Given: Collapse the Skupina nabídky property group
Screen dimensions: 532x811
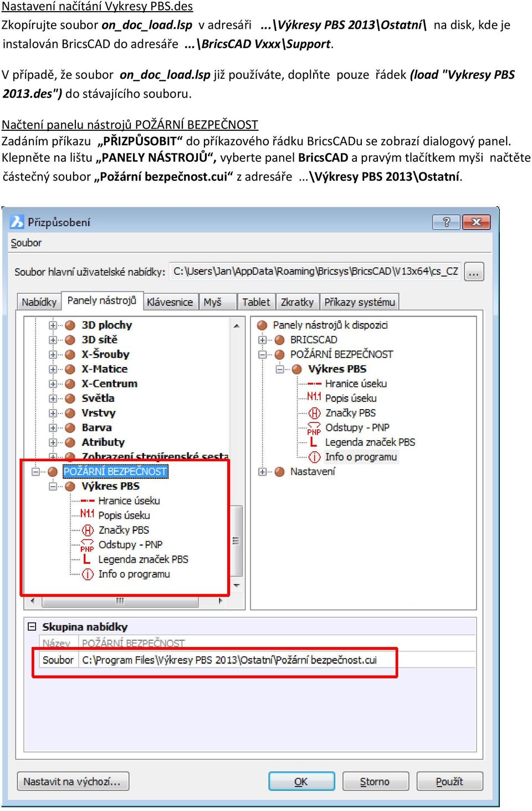Looking at the screenshot, I should click(32, 627).
